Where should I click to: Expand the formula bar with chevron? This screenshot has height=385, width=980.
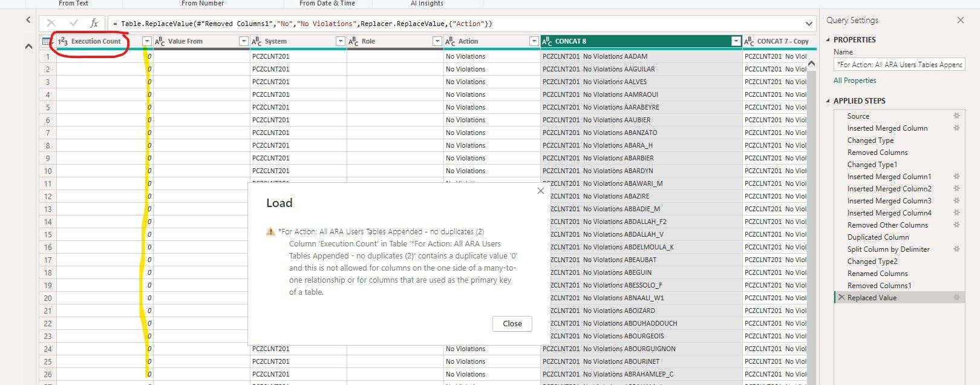[x=809, y=24]
